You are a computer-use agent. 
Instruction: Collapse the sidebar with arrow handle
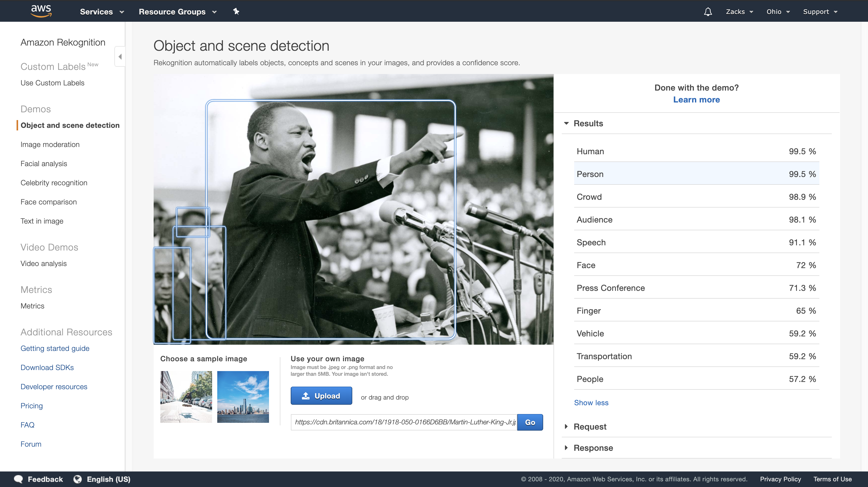[x=120, y=57]
